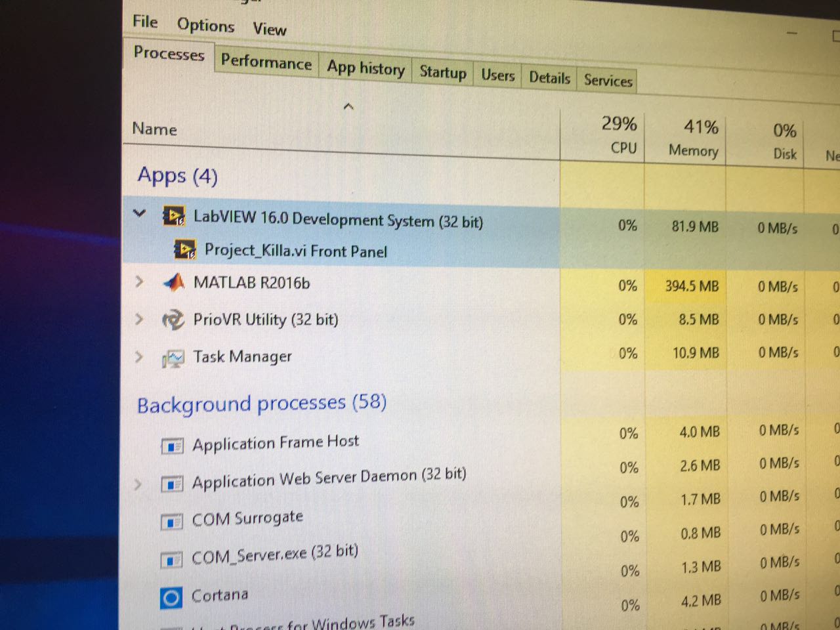Sort by CPU 29% column header
Screen dimensions: 840x630
pyautogui.click(x=618, y=135)
